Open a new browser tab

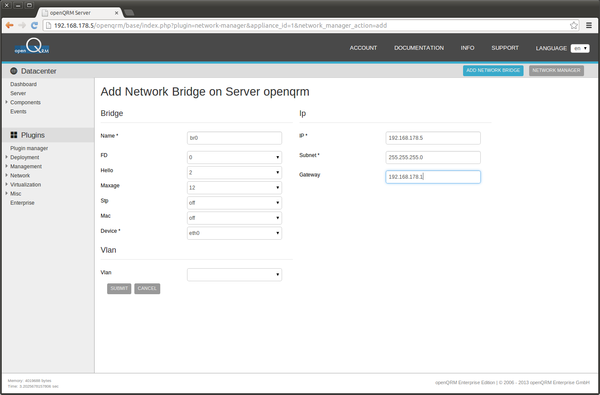[x=129, y=13]
